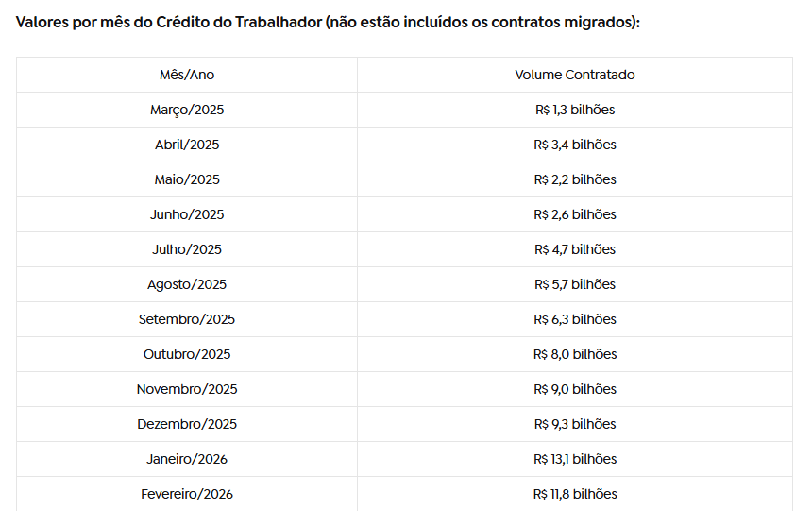
Task: Click the R$ 2,6 bilhões value
Action: (x=575, y=214)
